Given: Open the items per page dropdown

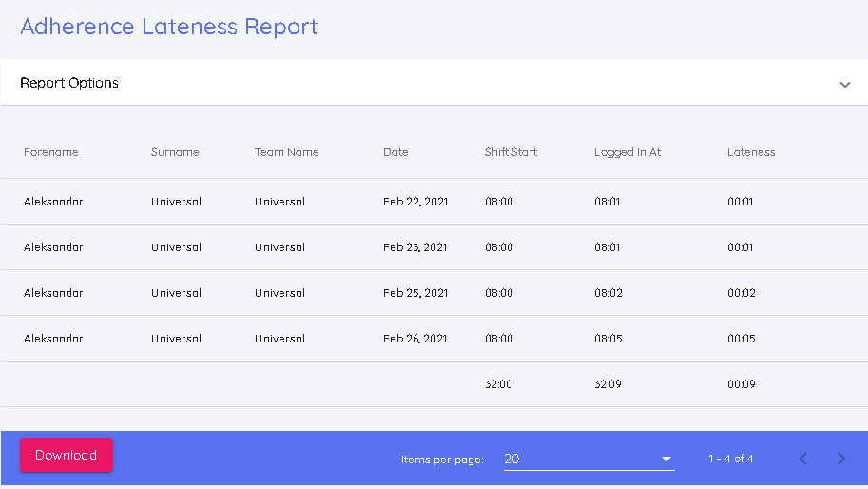Looking at the screenshot, I should coord(588,459).
